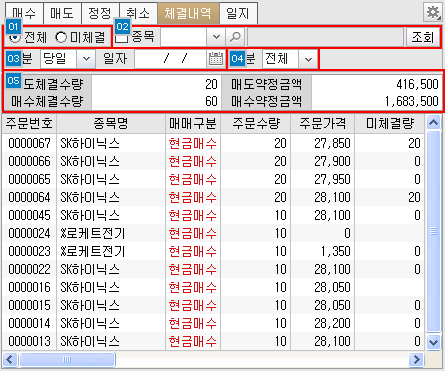Open the settings gear icon
This screenshot has height=371, width=445.
433,12
